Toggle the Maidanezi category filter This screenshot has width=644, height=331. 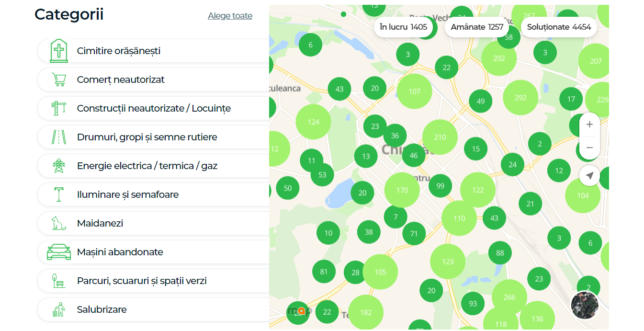[x=100, y=223]
